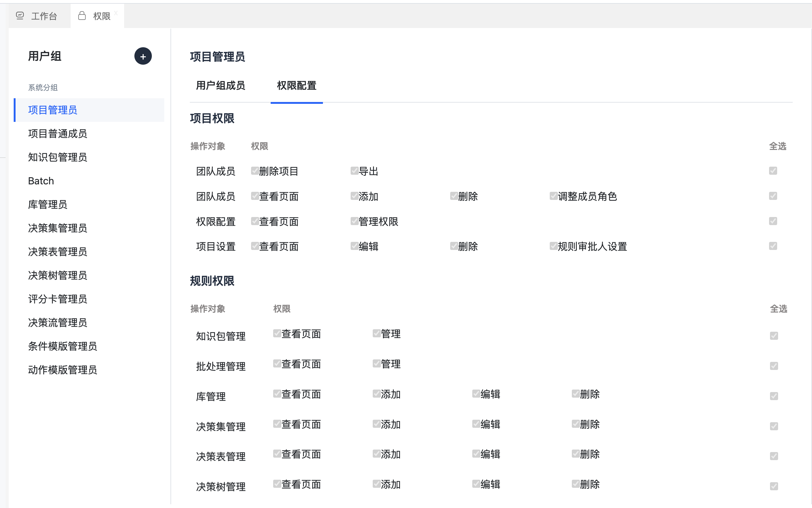Select the 权限配置 tab
This screenshot has height=508, width=812.
pos(296,86)
